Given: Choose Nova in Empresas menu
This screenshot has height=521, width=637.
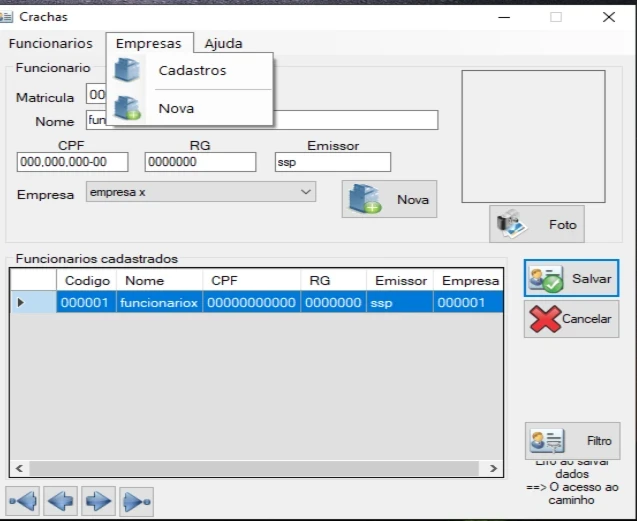Looking at the screenshot, I should click(176, 108).
